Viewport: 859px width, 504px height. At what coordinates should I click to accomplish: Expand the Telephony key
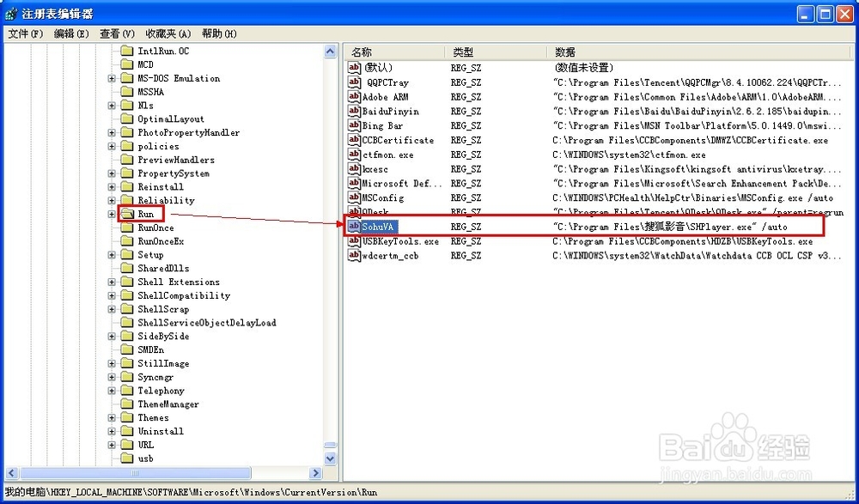[112, 391]
